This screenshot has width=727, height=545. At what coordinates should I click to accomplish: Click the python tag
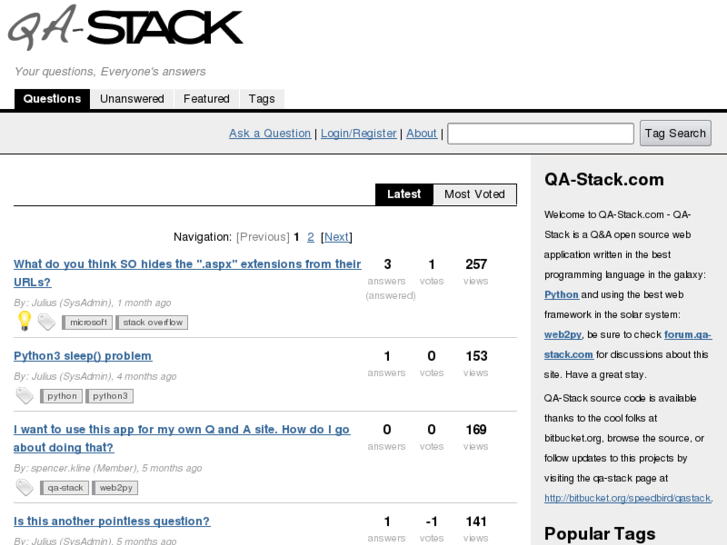tap(62, 396)
